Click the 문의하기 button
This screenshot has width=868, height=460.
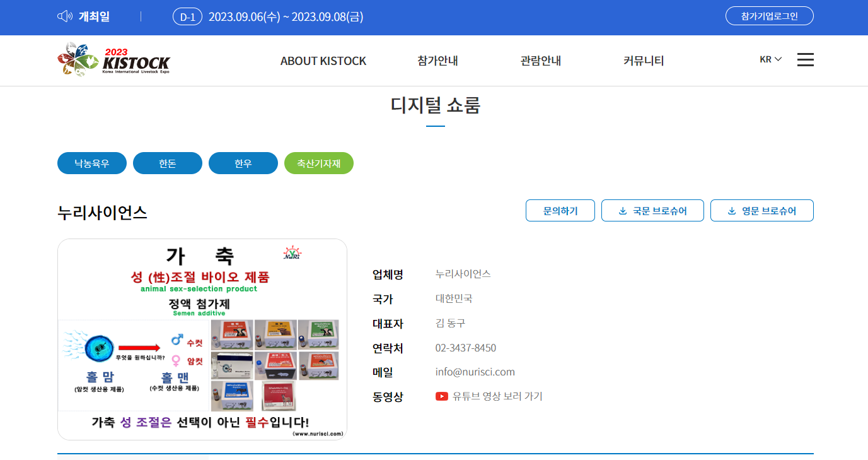[560, 211]
